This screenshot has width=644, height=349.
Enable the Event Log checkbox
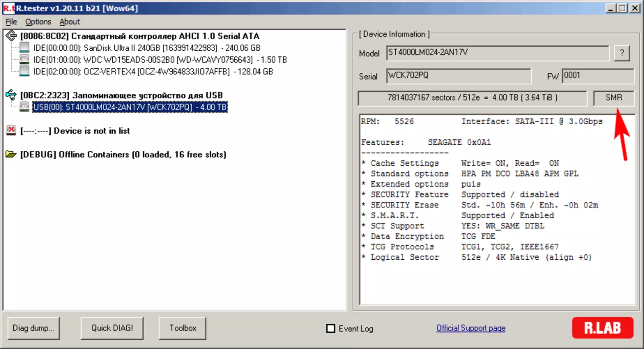(x=330, y=328)
